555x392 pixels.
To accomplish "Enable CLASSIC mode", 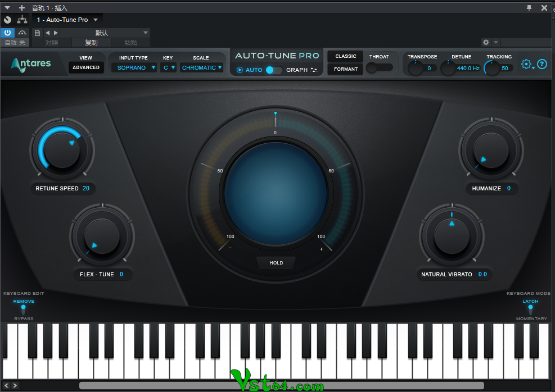I will click(345, 56).
